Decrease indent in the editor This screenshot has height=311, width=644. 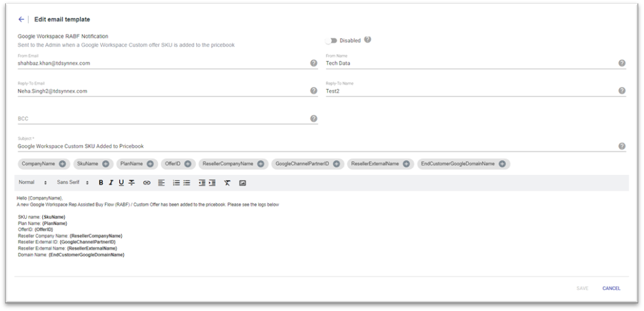(202, 183)
